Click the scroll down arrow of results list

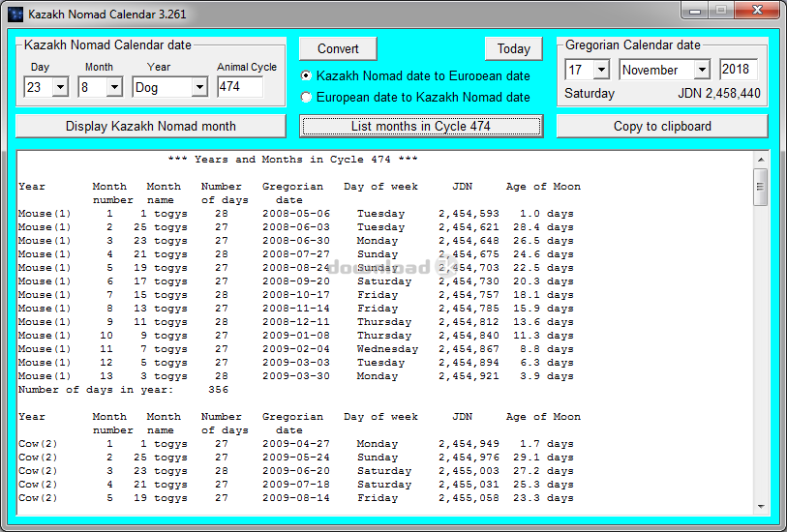click(x=761, y=507)
